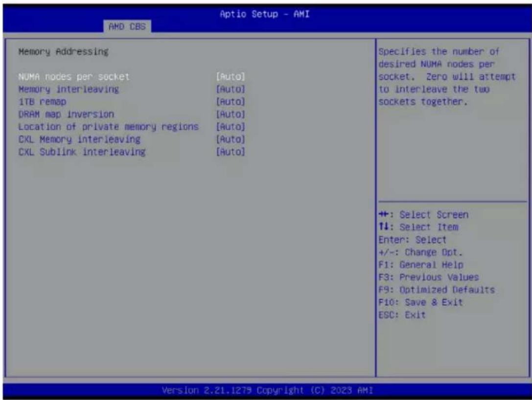Viewport: 532px width, 400px height.
Task: Click the Select Screen key hint
Action: pos(423,215)
